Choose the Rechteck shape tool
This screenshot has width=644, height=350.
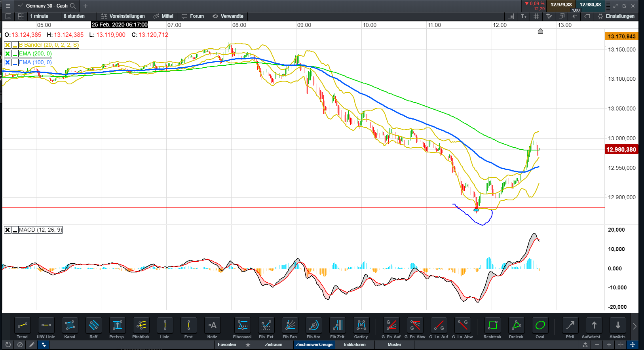[492, 325]
